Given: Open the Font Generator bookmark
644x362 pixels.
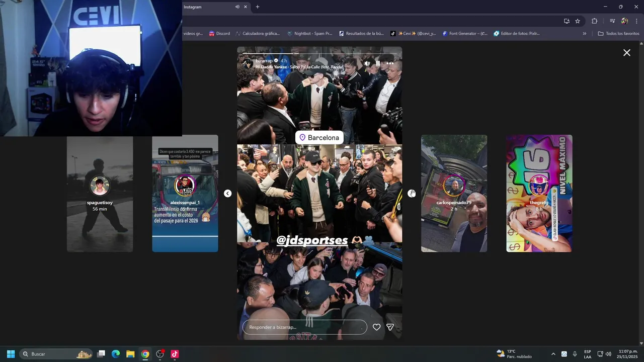Looking at the screenshot, I should (465, 34).
